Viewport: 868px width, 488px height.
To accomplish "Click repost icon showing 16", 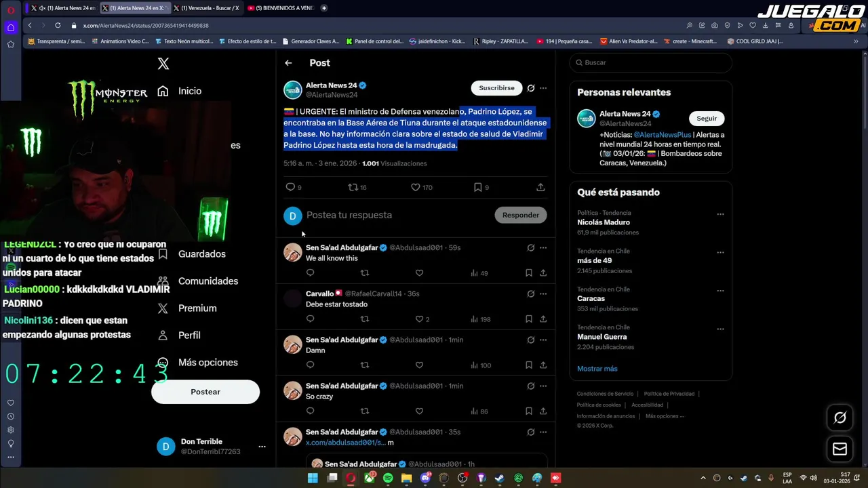I will tap(353, 187).
